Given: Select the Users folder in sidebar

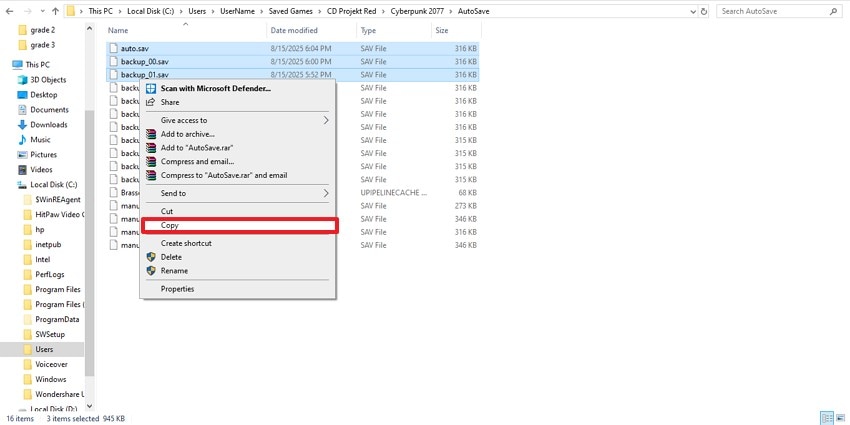Looking at the screenshot, I should point(44,350).
